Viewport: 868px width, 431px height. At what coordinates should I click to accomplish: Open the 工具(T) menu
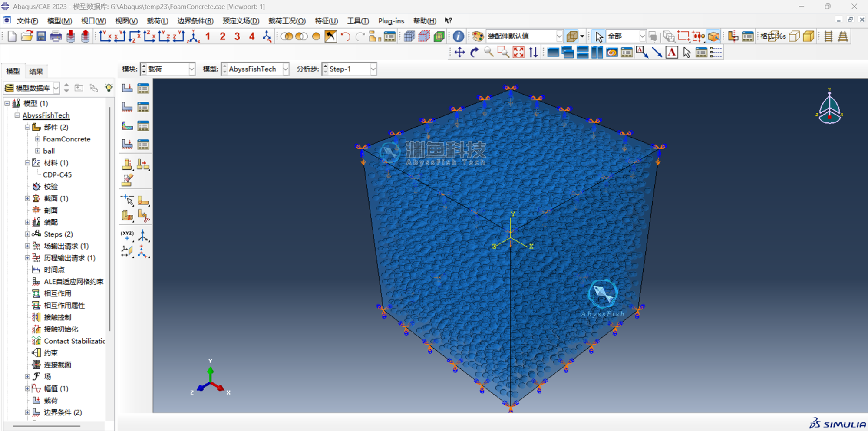coord(358,21)
